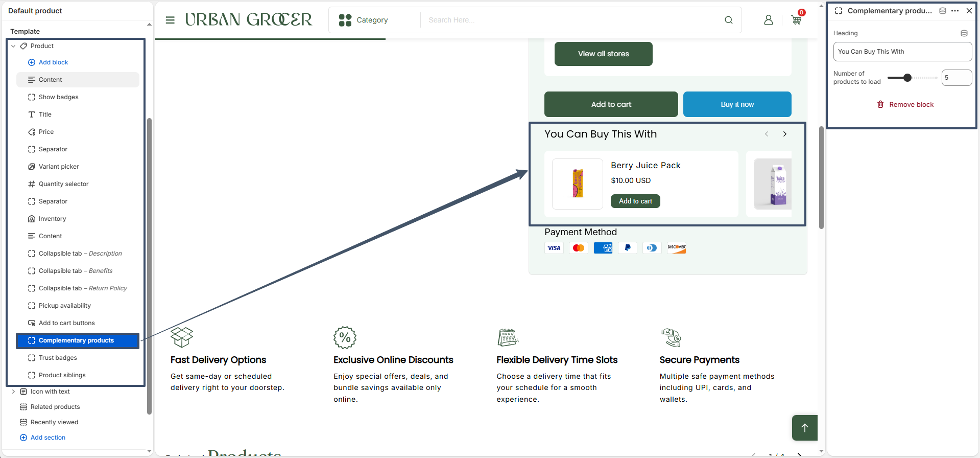The width and height of the screenshot is (980, 458).
Task: Click the purple juice carton thumbnail
Action: [773, 184]
